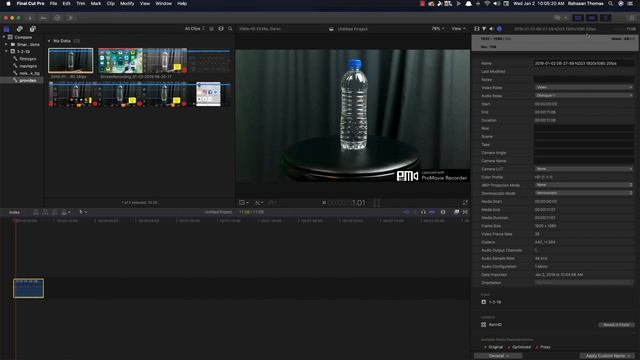640x360 pixels.
Task: Toggle the browser list/filmstrip view icon
Action: [211, 29]
